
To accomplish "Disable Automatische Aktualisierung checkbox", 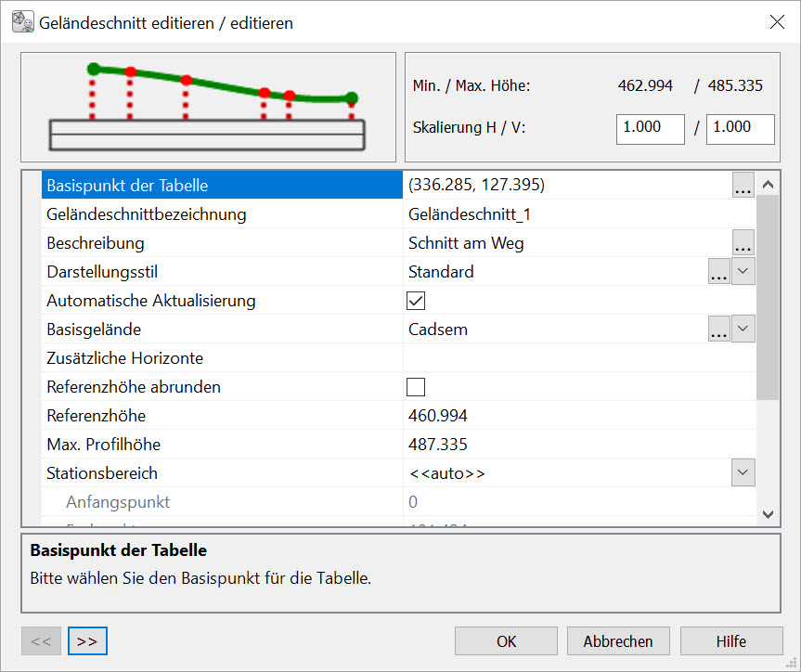I will 416,301.
